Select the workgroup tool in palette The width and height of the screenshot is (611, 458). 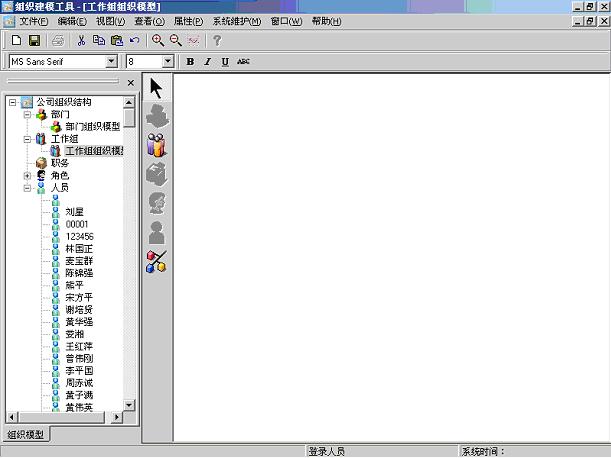(x=156, y=146)
